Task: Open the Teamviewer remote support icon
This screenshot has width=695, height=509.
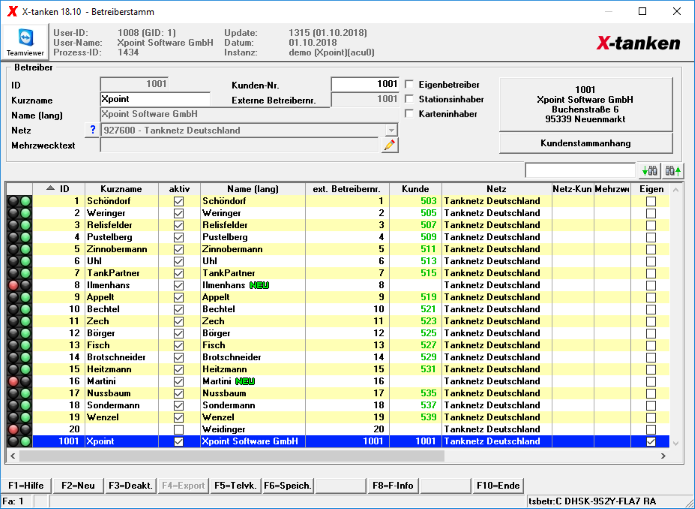Action: pyautogui.click(x=25, y=42)
